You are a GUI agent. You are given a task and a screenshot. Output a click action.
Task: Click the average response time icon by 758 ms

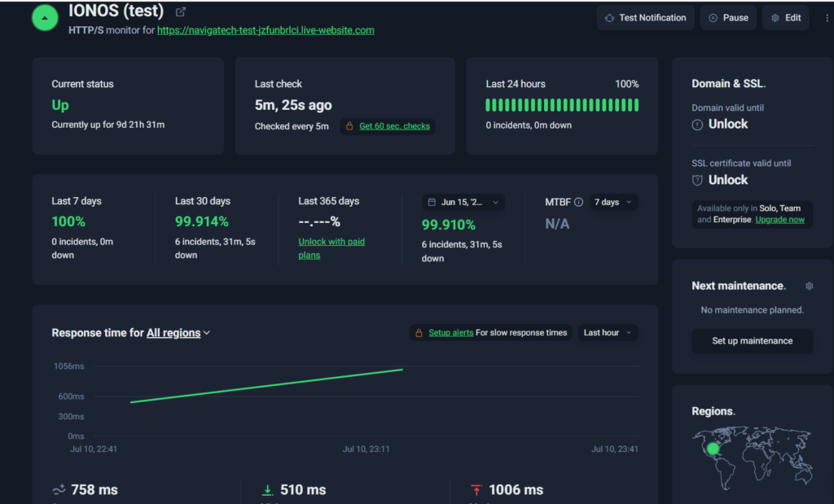59,489
